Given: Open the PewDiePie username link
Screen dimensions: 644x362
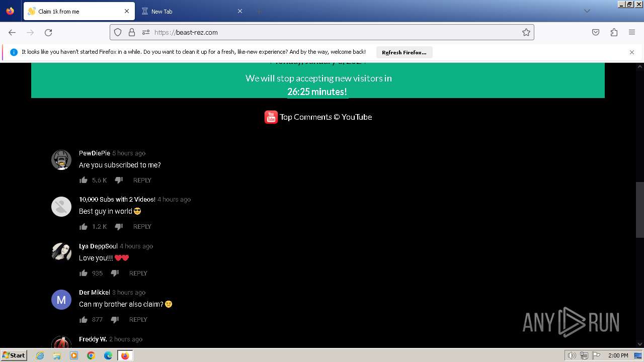Looking at the screenshot, I should pos(95,153).
